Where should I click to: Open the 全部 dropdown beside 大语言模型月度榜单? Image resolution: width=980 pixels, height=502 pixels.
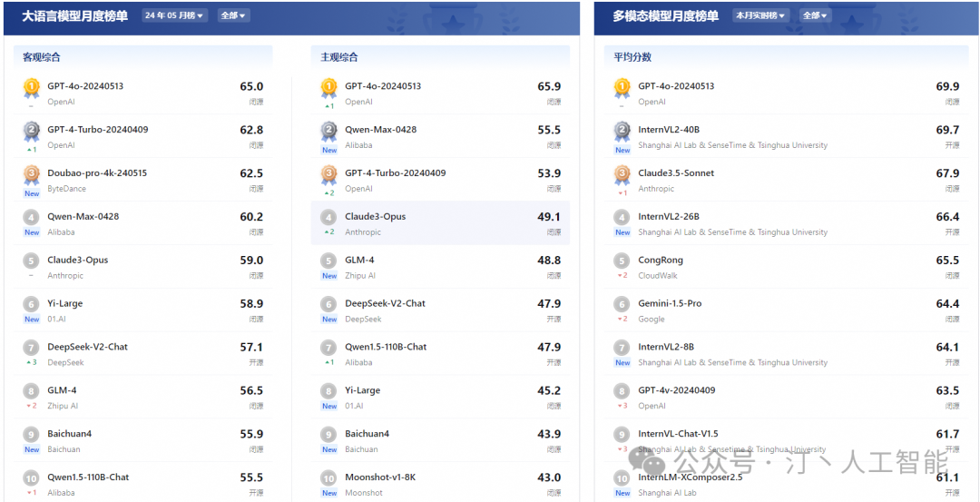pos(233,15)
